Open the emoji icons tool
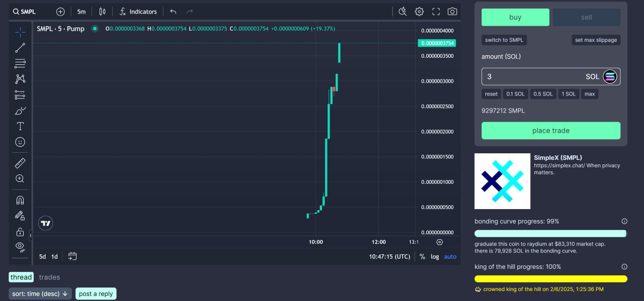 tap(20, 142)
